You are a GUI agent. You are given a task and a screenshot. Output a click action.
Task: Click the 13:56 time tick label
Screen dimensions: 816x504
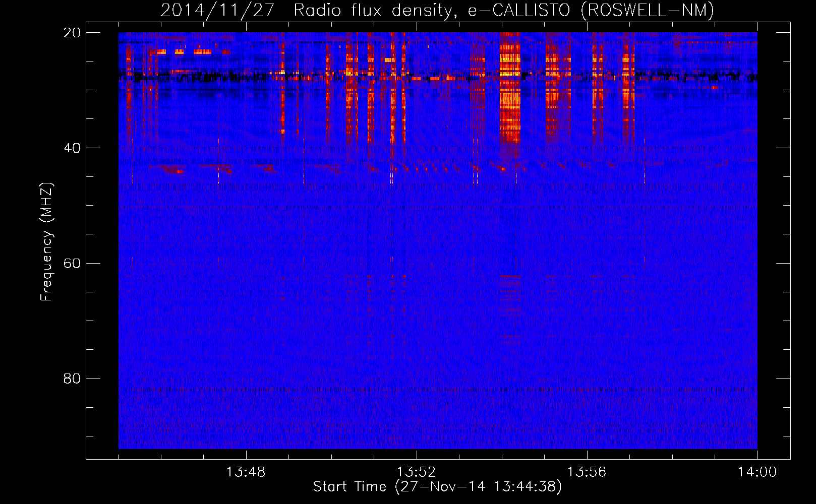coord(587,472)
